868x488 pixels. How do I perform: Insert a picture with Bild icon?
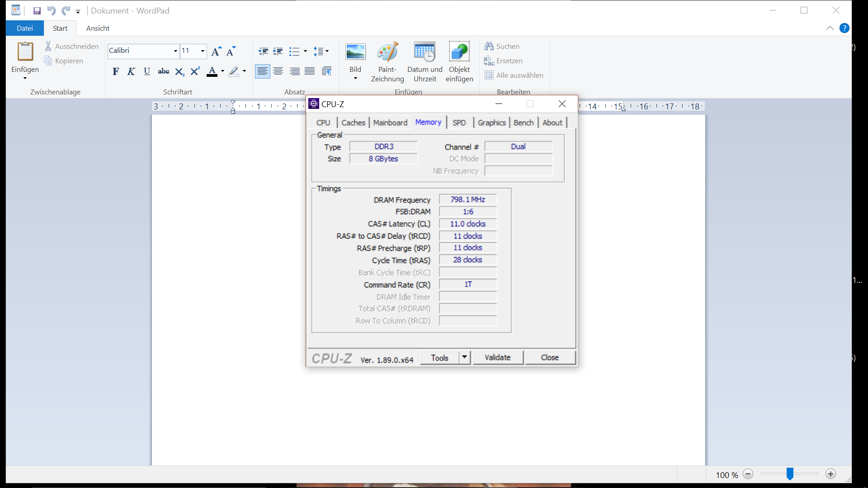(355, 52)
